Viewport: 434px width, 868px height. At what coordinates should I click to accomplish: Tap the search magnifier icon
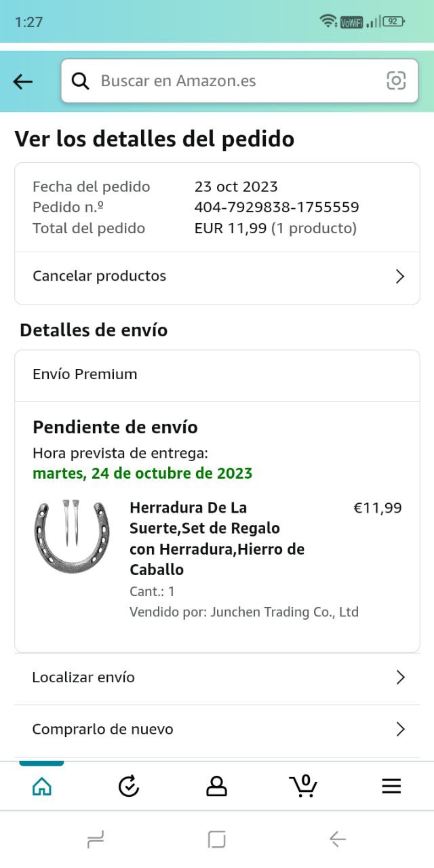[x=81, y=81]
